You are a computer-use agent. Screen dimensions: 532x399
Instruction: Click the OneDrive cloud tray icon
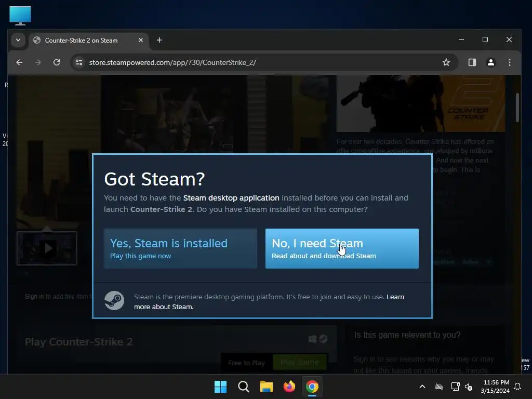(x=439, y=387)
